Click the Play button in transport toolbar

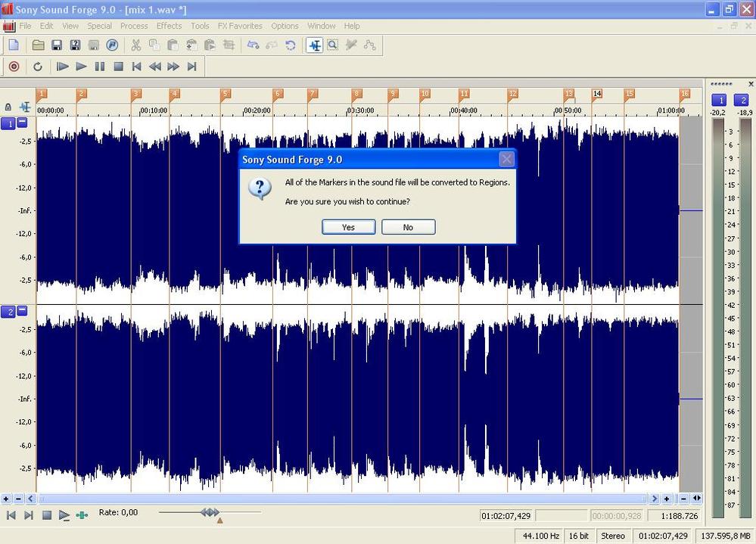(81, 67)
